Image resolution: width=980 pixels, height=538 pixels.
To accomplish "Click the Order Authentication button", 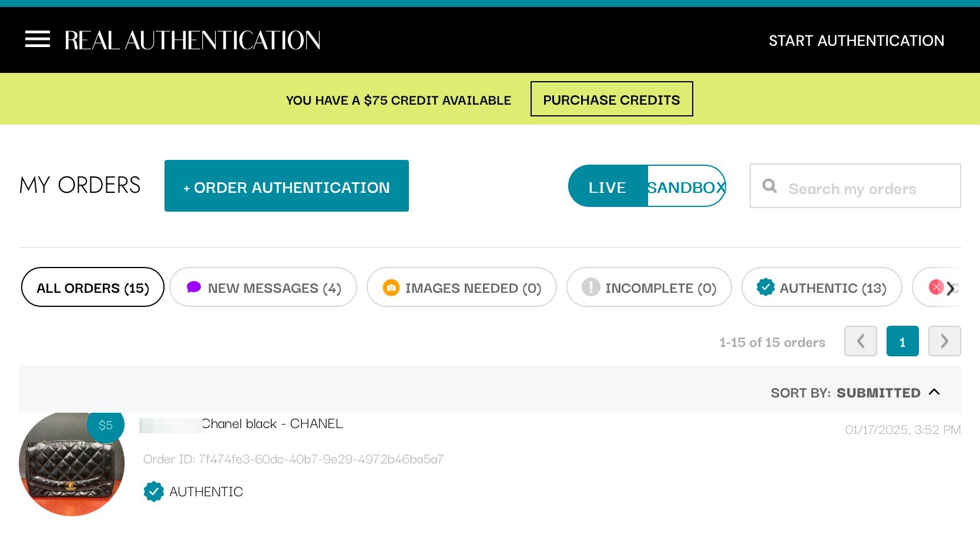I will [287, 186].
